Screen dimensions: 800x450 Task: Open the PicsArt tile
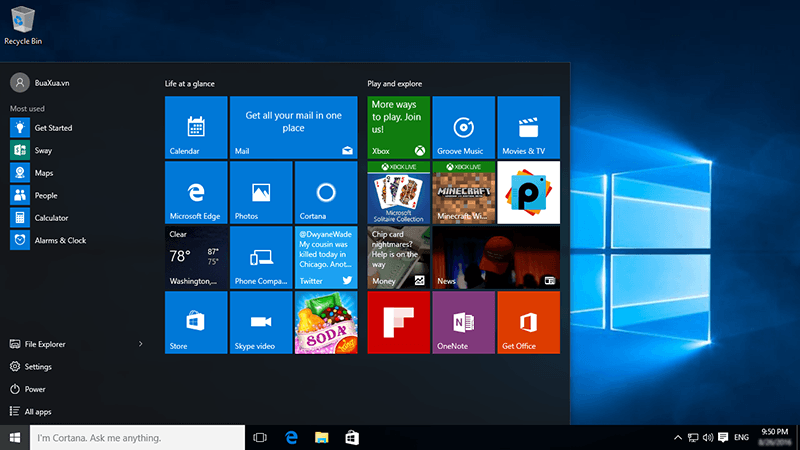point(529,192)
